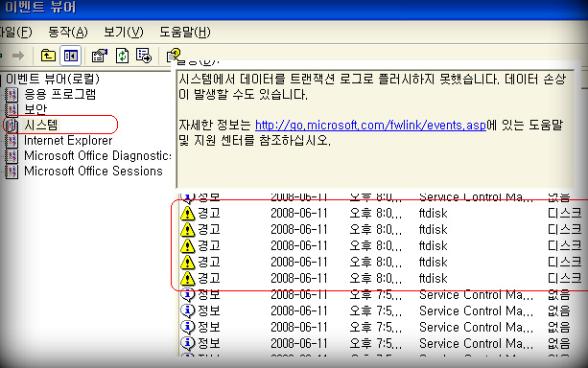
Task: Select the Microsoft Office Diagnostics log
Action: [98, 155]
